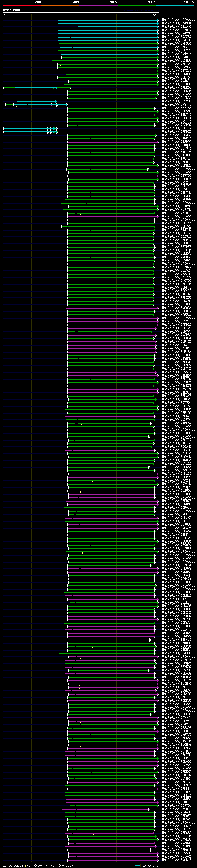Open hit UniRef100_P54994
The width and height of the screenshot is (197, 868).
coord(177,23)
